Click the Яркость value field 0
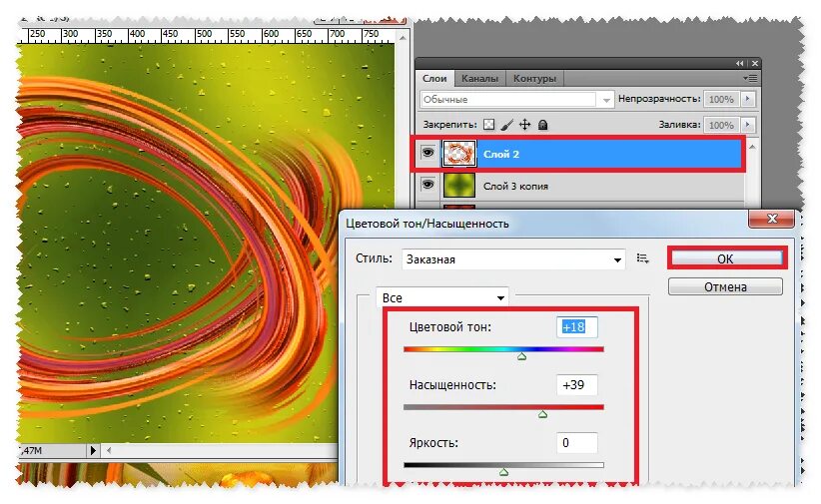 (x=576, y=443)
